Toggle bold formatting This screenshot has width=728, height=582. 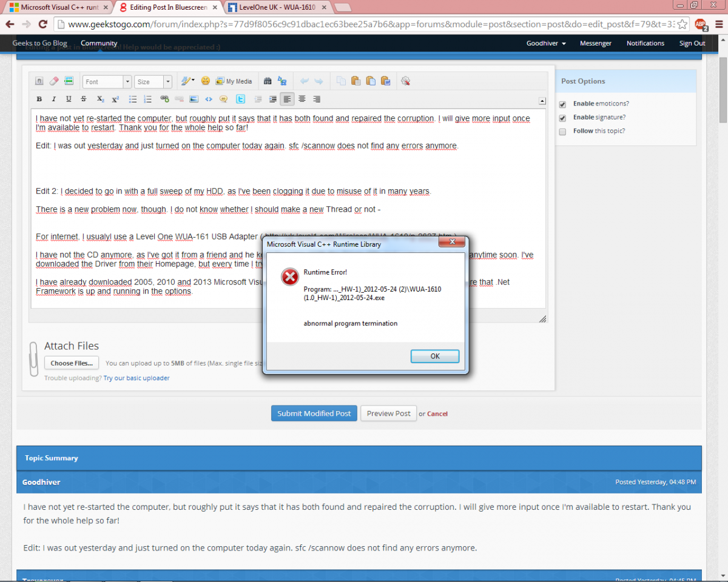coord(39,99)
